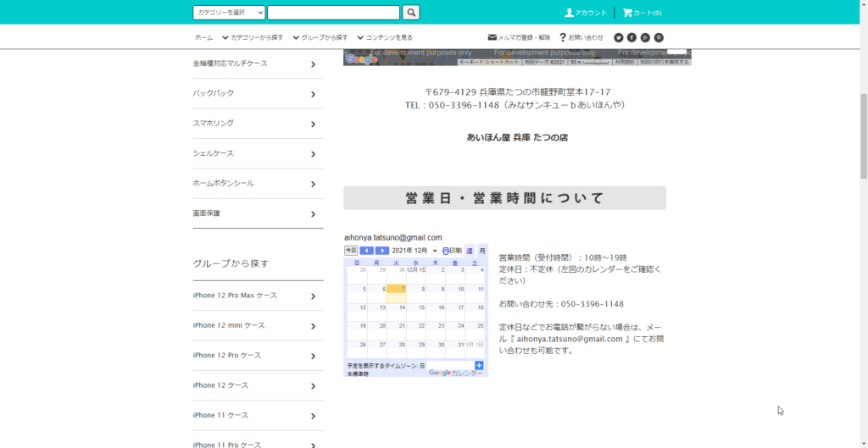Open iPhone 12 Pro Max ケース link
868x448 pixels.
click(x=235, y=296)
